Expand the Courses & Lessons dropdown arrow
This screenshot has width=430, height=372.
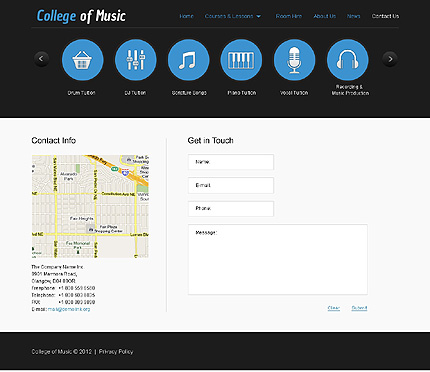(x=259, y=16)
